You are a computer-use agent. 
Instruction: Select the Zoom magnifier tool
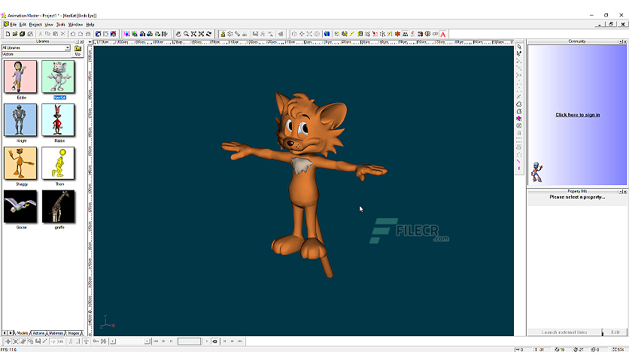186,34
